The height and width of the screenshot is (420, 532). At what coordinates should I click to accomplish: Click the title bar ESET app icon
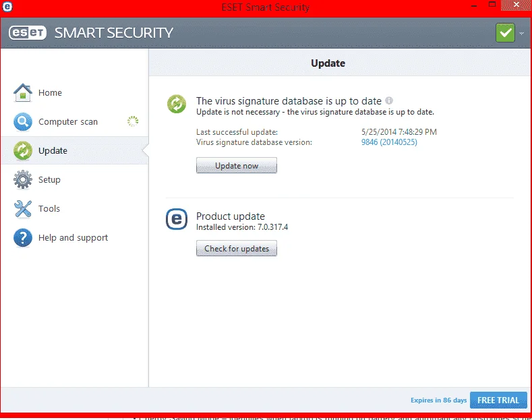7,7
